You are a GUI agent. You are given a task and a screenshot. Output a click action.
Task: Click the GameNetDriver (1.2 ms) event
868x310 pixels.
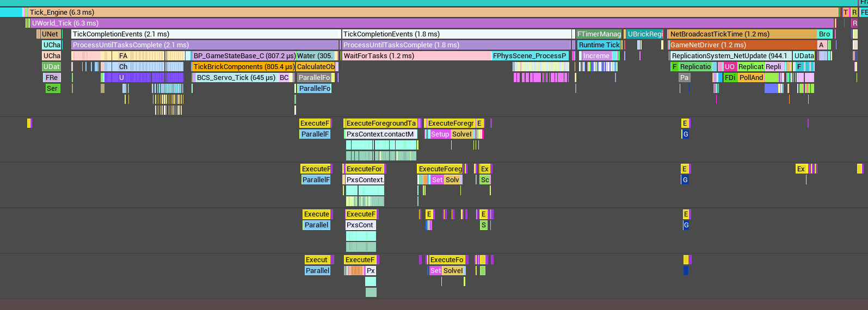742,45
